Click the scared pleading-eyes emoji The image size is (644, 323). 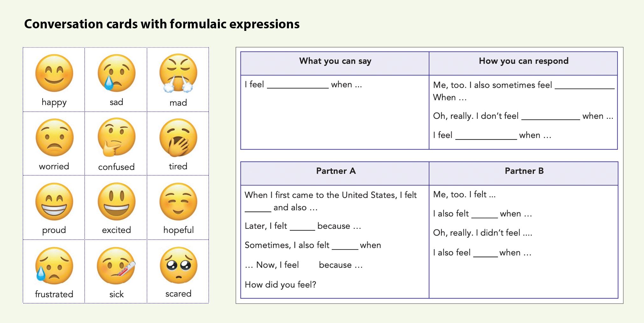(178, 265)
